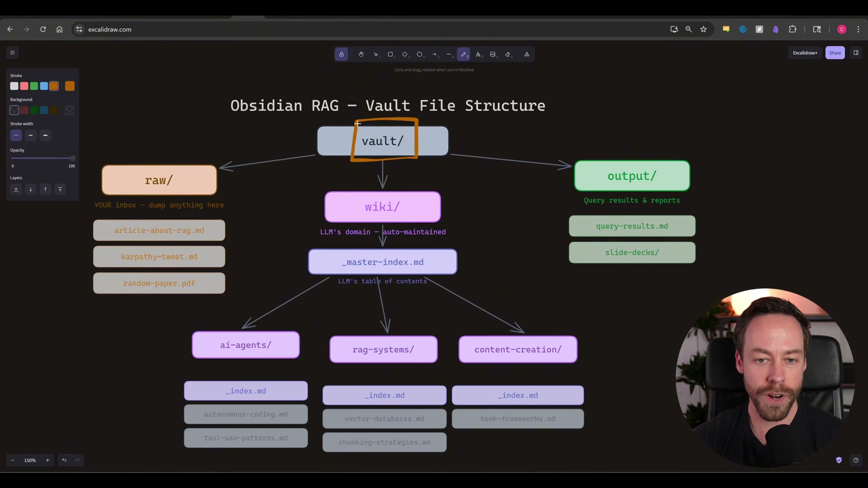Undo the last action
The image size is (868, 488).
[x=64, y=460]
